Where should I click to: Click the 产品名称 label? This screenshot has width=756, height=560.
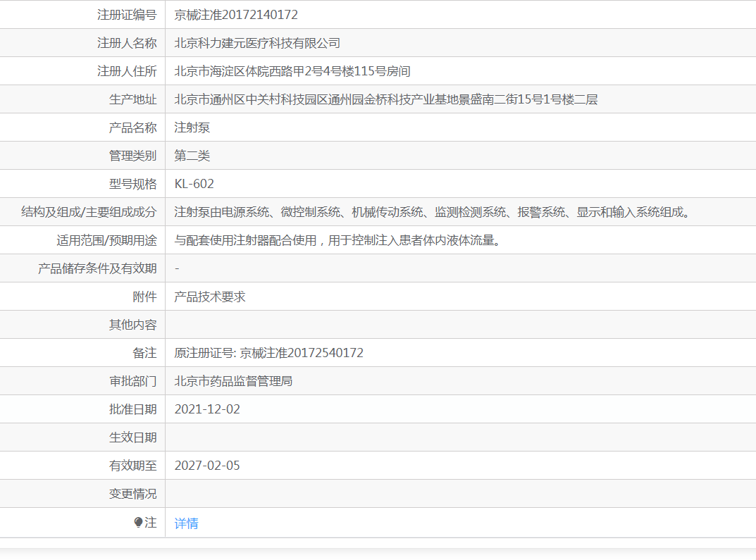(x=132, y=127)
